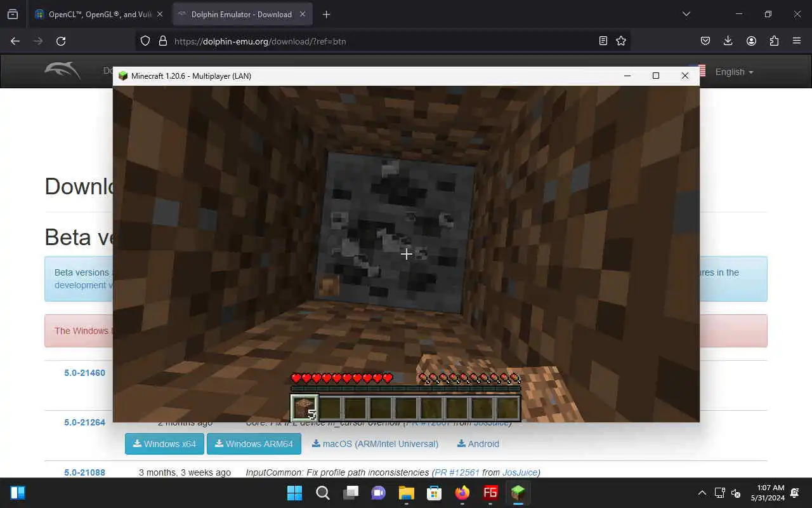Click the Dolphin logo on the website

click(x=62, y=70)
